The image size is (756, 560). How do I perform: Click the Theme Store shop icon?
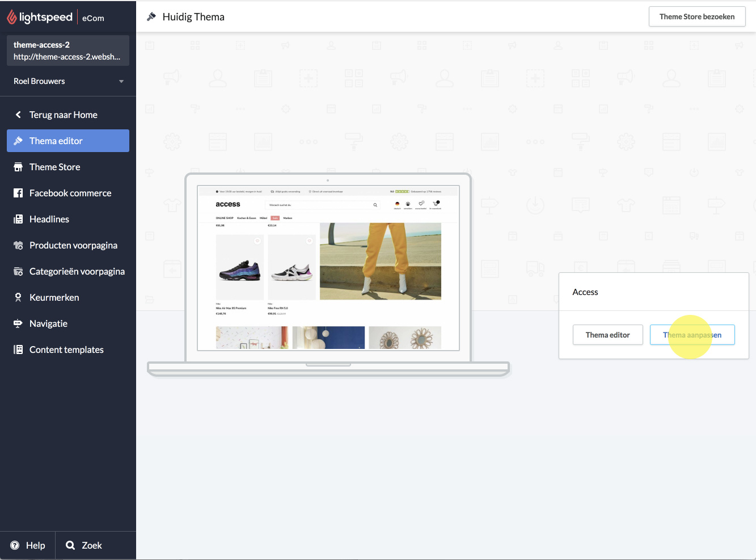point(18,167)
